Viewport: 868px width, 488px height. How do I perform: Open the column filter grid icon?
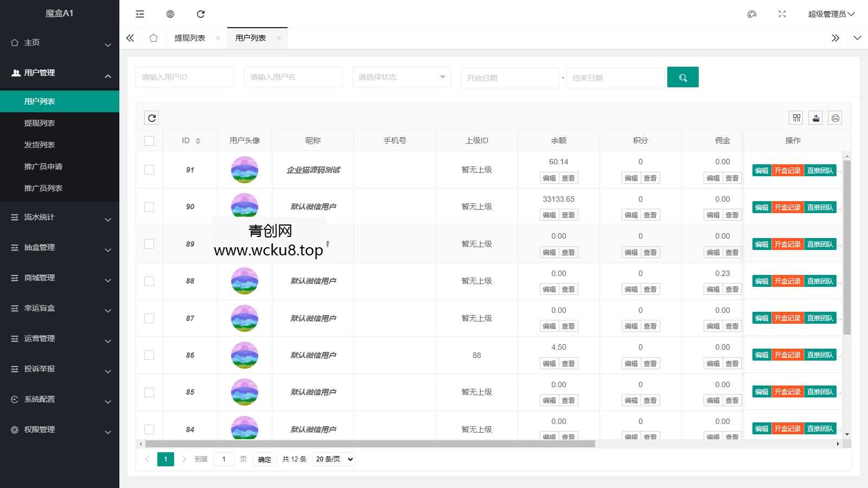coord(796,118)
